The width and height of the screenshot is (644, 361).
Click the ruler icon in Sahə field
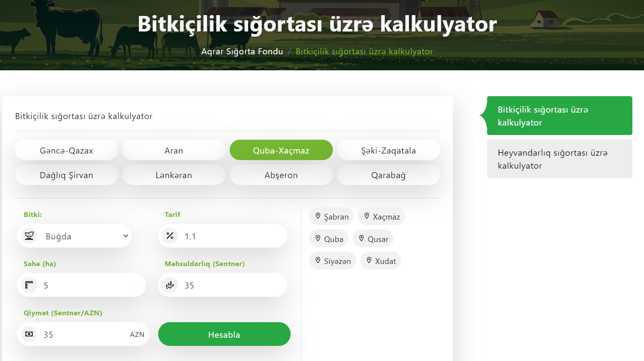29,285
